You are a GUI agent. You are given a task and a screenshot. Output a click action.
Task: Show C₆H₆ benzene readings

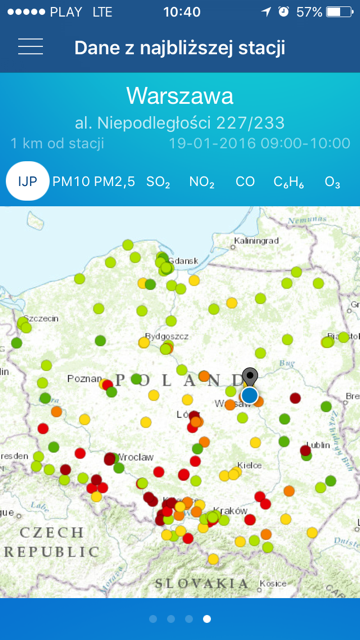[289, 182]
